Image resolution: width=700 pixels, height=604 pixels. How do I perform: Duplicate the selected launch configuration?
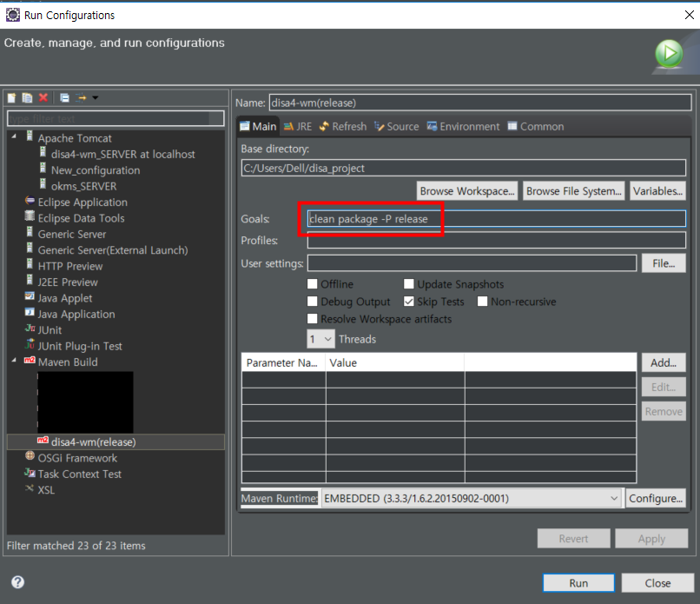coord(26,97)
